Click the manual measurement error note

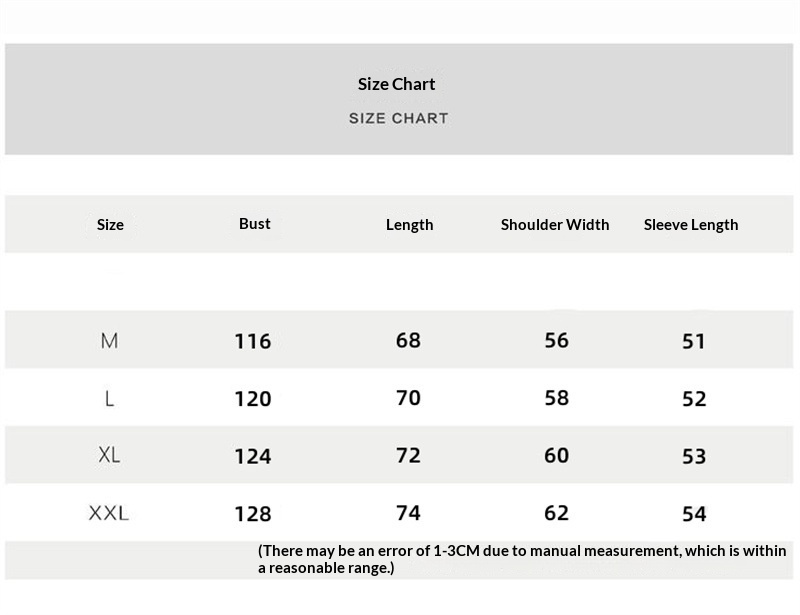coord(522,560)
